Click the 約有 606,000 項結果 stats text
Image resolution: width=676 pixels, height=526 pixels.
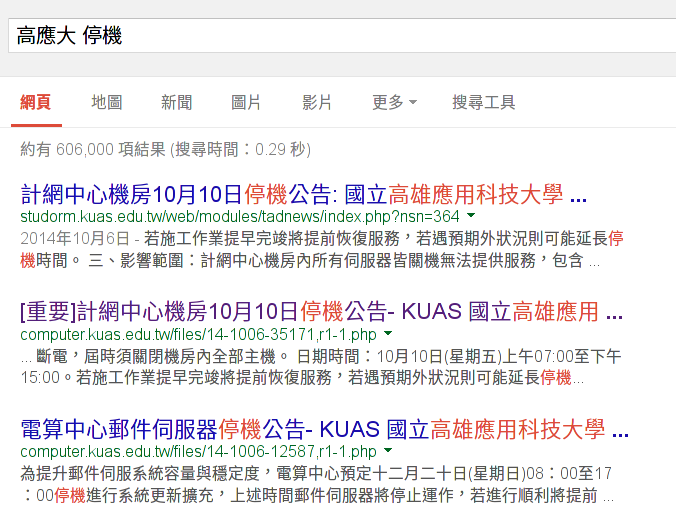tap(165, 150)
